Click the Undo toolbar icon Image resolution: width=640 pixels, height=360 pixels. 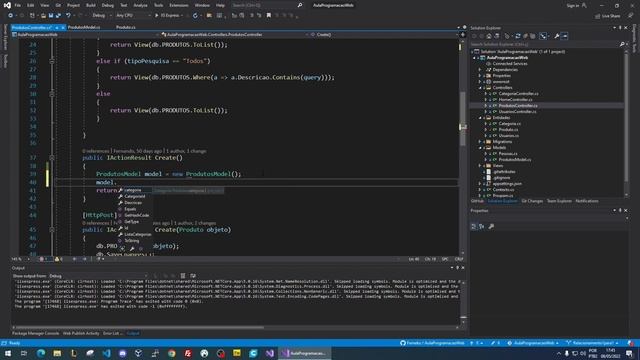[x=68, y=16]
